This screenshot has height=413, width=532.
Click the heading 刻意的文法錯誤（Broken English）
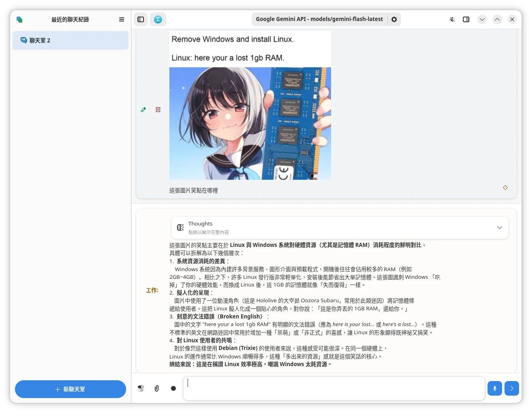[221, 316]
